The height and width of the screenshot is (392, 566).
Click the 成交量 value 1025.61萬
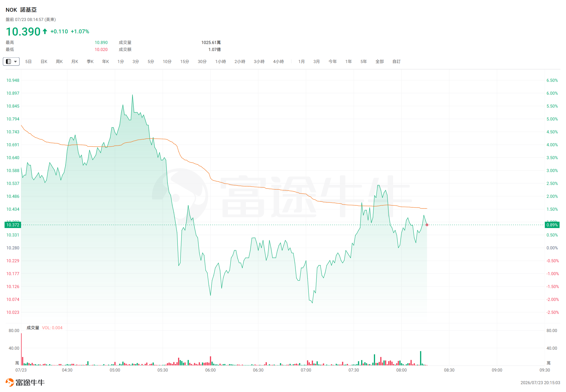(x=211, y=43)
